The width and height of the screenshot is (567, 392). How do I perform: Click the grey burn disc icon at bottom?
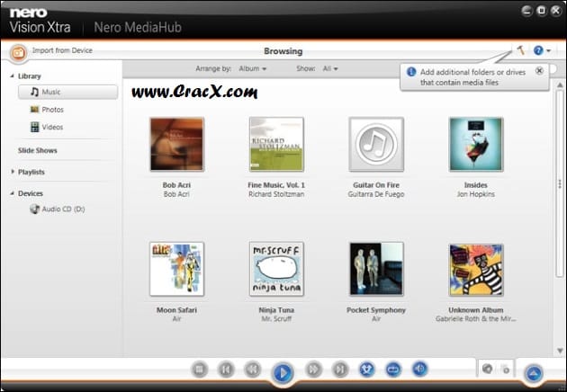pyautogui.click(x=488, y=369)
